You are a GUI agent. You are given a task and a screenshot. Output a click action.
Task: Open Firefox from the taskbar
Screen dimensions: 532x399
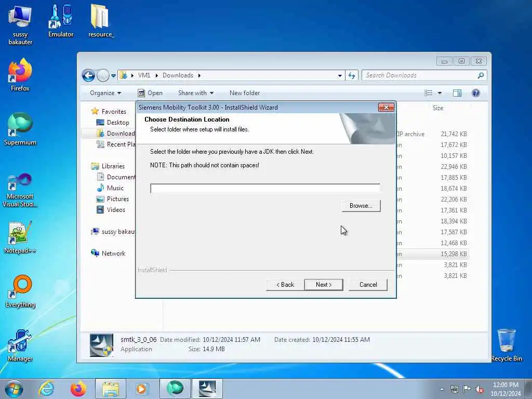[78, 389]
